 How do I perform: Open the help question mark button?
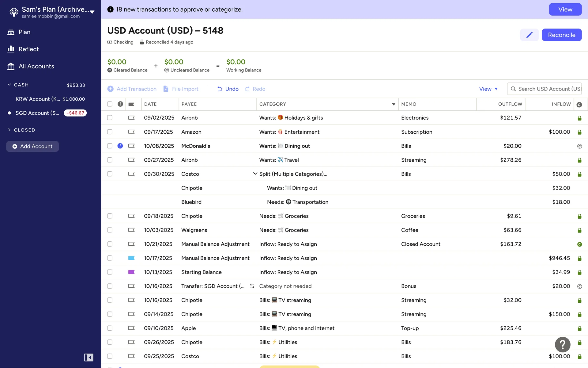click(x=562, y=345)
